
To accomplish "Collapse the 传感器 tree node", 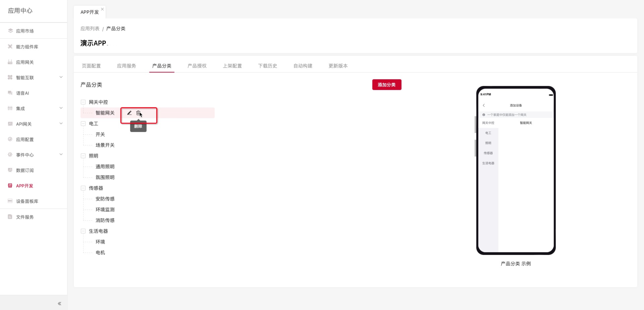I will pos(83,188).
